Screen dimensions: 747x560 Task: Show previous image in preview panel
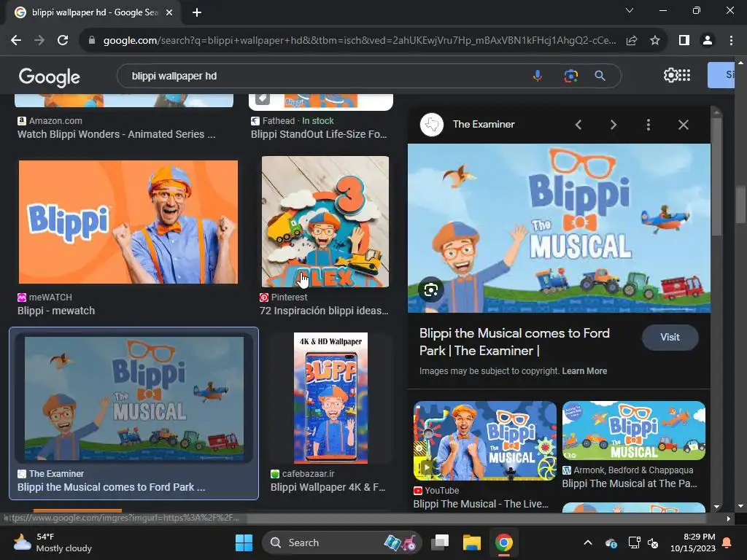(x=578, y=125)
